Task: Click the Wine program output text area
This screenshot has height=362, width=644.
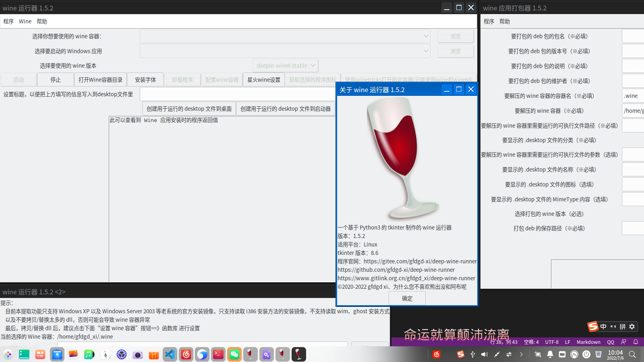Action: (x=222, y=199)
